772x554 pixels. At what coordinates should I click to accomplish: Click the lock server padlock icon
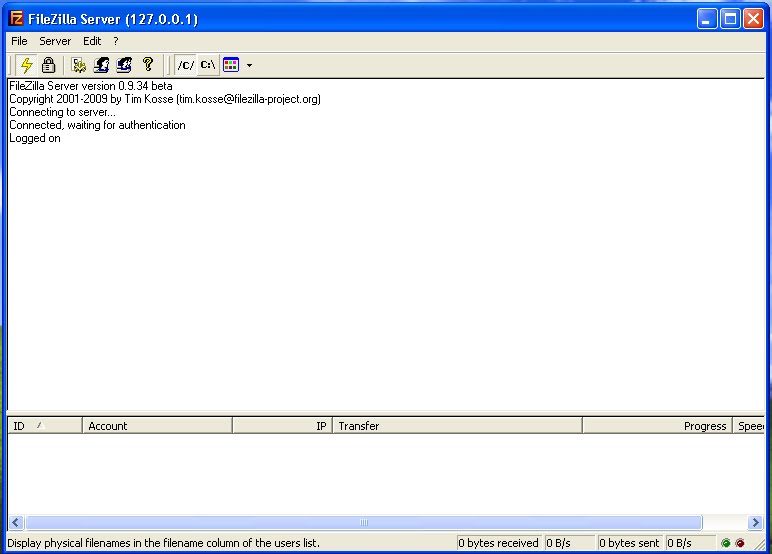48,65
